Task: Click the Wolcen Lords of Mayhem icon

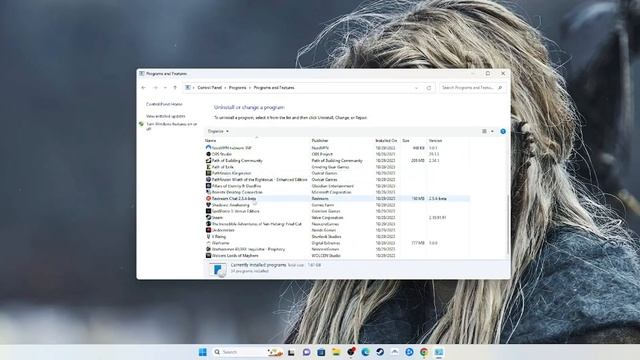Action: [208, 256]
